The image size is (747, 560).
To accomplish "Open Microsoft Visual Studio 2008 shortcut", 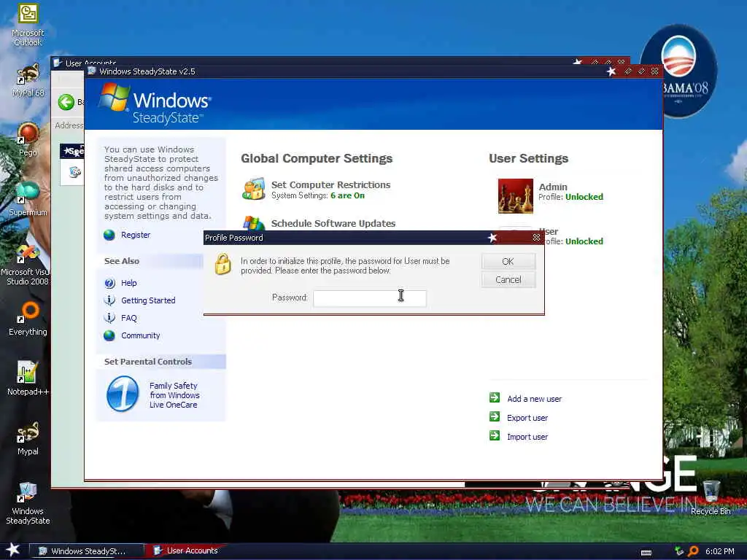I will [28, 265].
